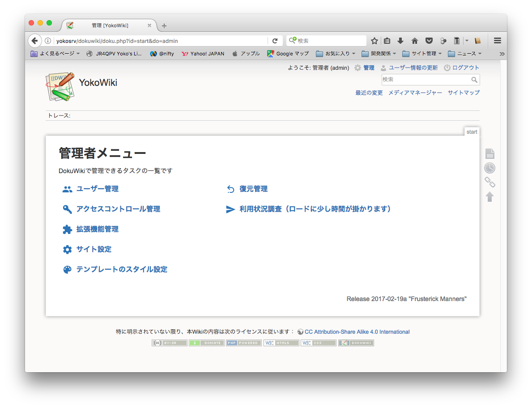Open the 最近の変更 link
Viewport: 532px width, 408px height.
click(369, 93)
